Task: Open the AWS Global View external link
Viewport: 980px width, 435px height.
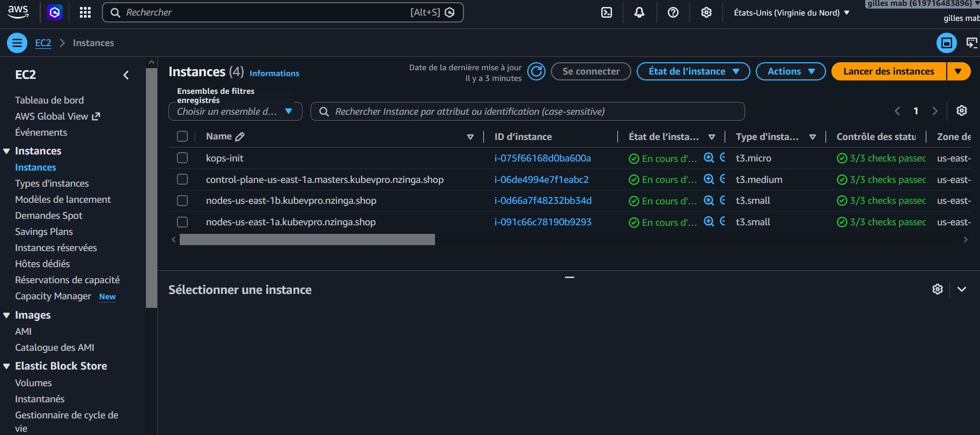Action: click(57, 116)
